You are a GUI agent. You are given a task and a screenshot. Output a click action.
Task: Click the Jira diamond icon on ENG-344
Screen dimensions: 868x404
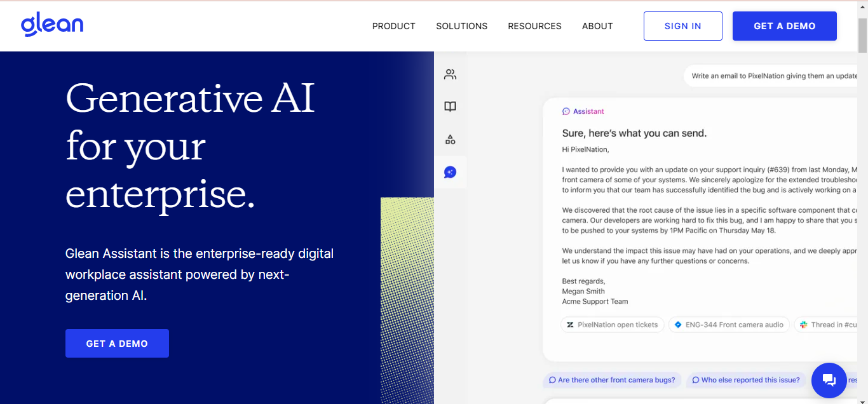678,325
